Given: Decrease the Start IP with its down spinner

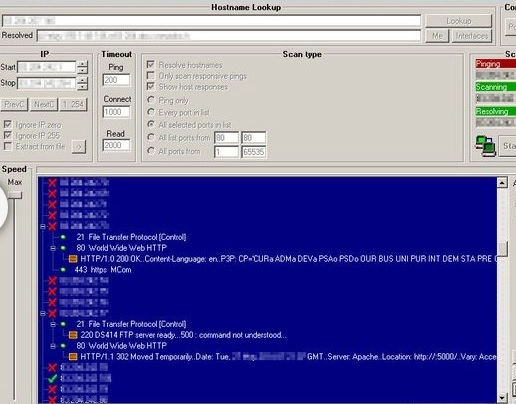Looking at the screenshot, I should tap(82, 70).
